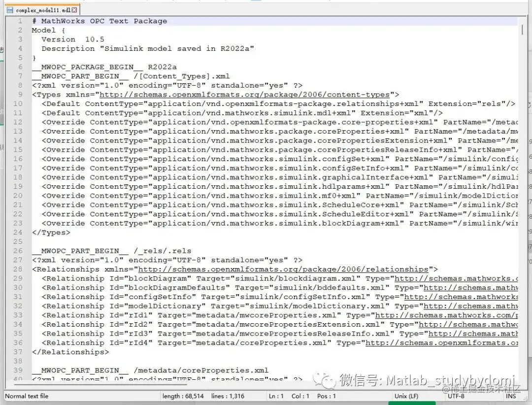Click the 'Unix (LF)' line-ending indicator

406,396
